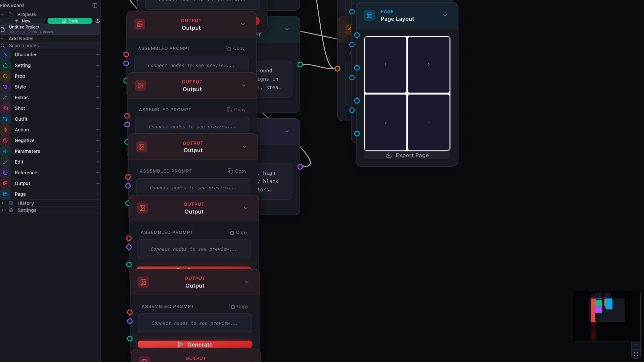Viewport: 644px width, 362px height.
Task: Add a Character node with plus
Action: tap(98, 55)
